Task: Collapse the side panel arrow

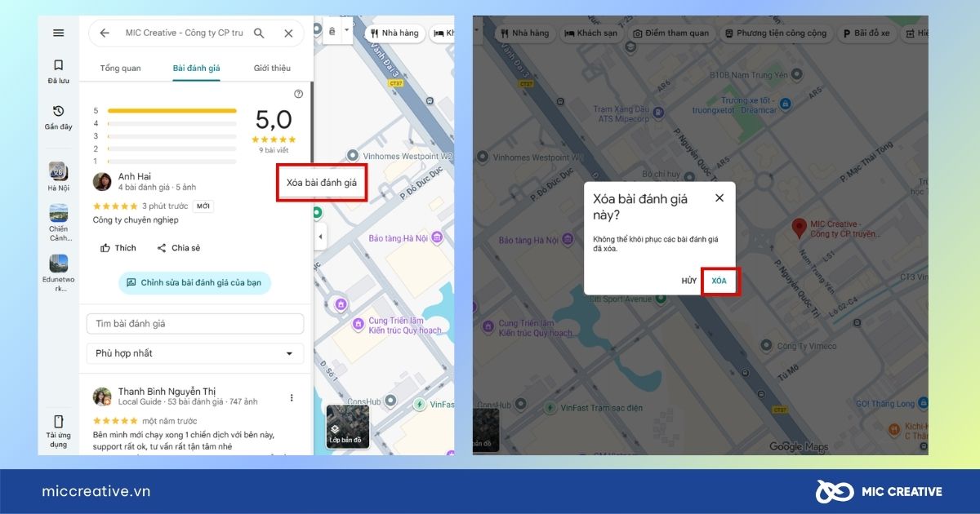Action: [320, 237]
